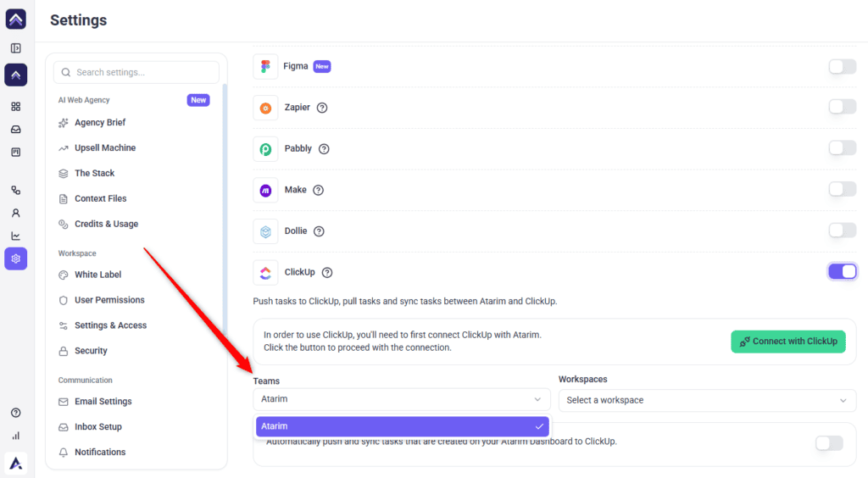Open help info icon next to Zapier
Viewport: 868px width, 478px height.
tap(322, 108)
